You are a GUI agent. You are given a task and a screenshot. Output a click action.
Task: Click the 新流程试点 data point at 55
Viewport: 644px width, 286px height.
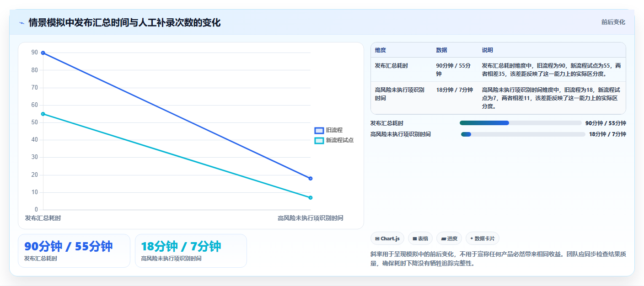click(43, 114)
